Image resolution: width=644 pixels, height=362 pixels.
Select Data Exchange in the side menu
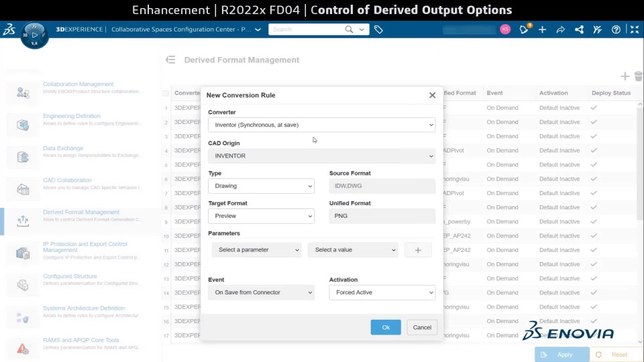tap(63, 148)
